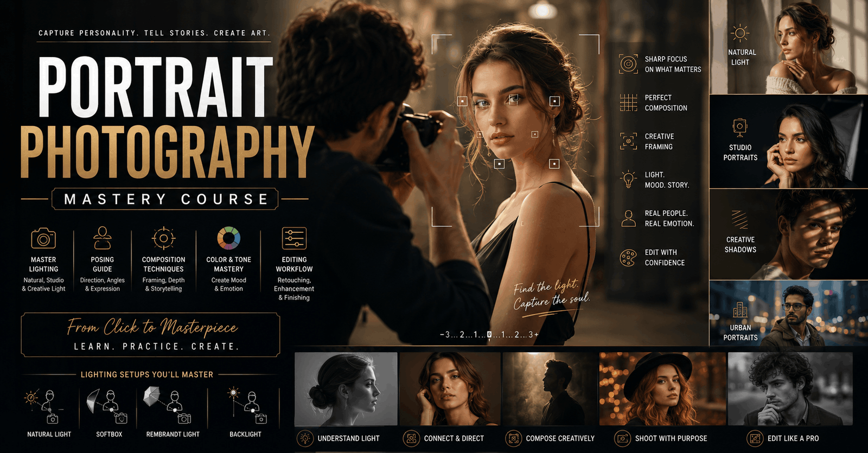868x453 pixels.
Task: Click the Rembrandt Light setup diagram
Action: [168, 405]
